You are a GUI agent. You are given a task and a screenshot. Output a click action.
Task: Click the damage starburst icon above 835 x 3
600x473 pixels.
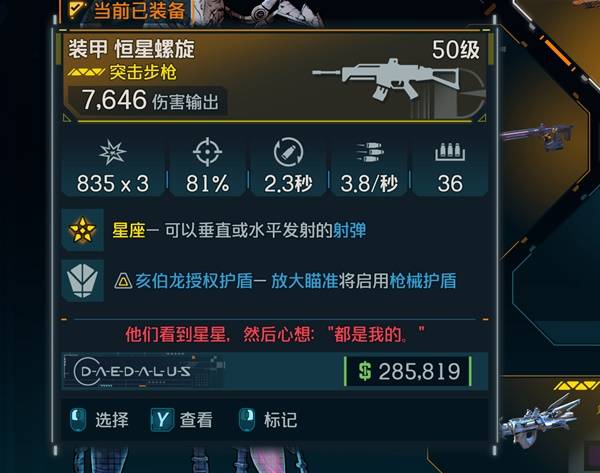coord(112,152)
